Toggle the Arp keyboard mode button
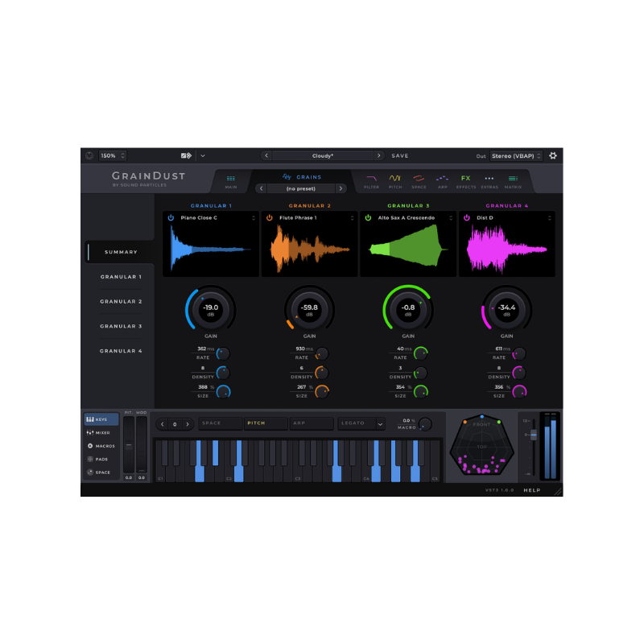Viewport: 644px width, 644px height. pyautogui.click(x=312, y=423)
